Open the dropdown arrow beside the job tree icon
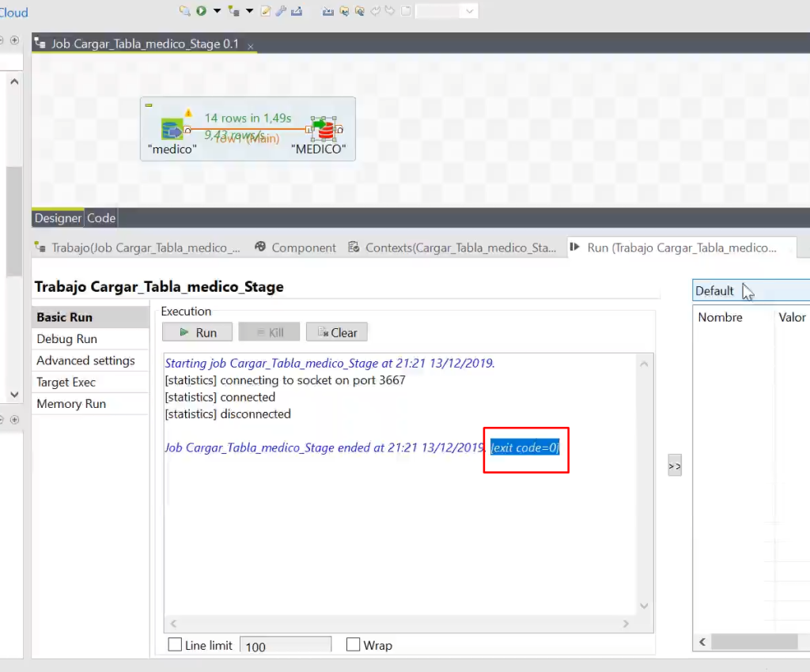Screen dimensions: 810x672 click(x=249, y=11)
